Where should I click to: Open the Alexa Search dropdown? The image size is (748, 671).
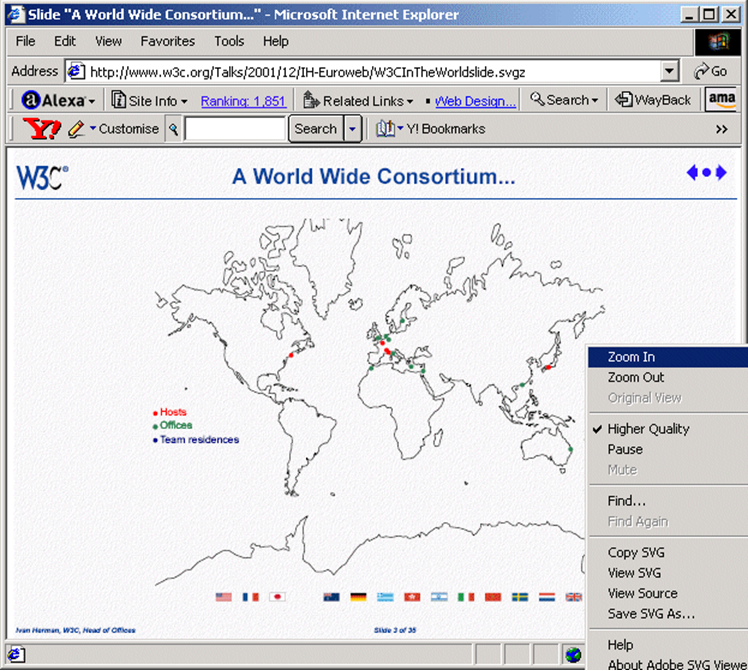click(594, 101)
